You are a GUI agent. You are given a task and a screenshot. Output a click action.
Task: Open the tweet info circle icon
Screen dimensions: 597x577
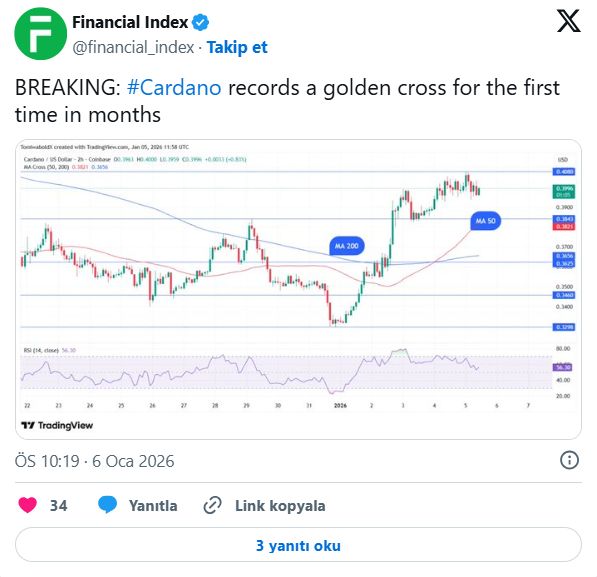click(x=569, y=460)
